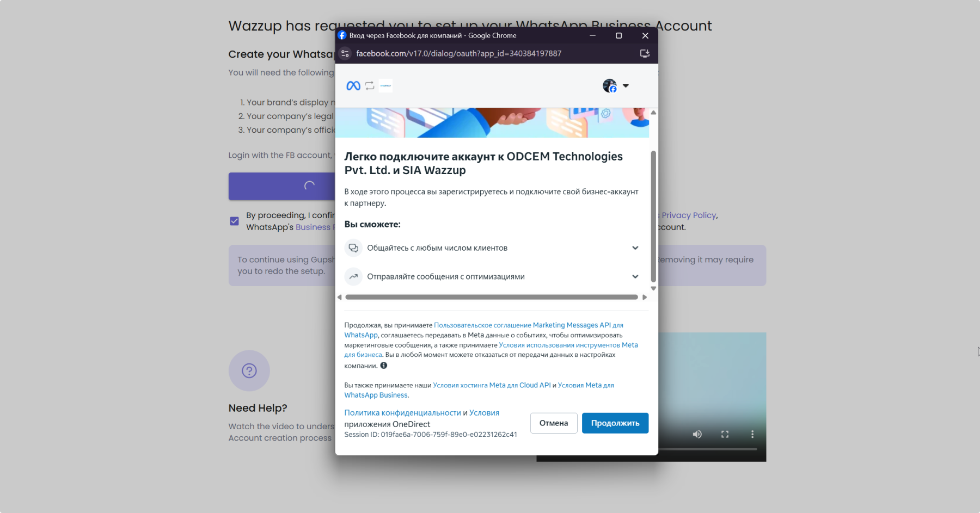The width and height of the screenshot is (980, 513).
Task: Select the facebook.com OAuth URL in address bar
Action: click(x=458, y=53)
